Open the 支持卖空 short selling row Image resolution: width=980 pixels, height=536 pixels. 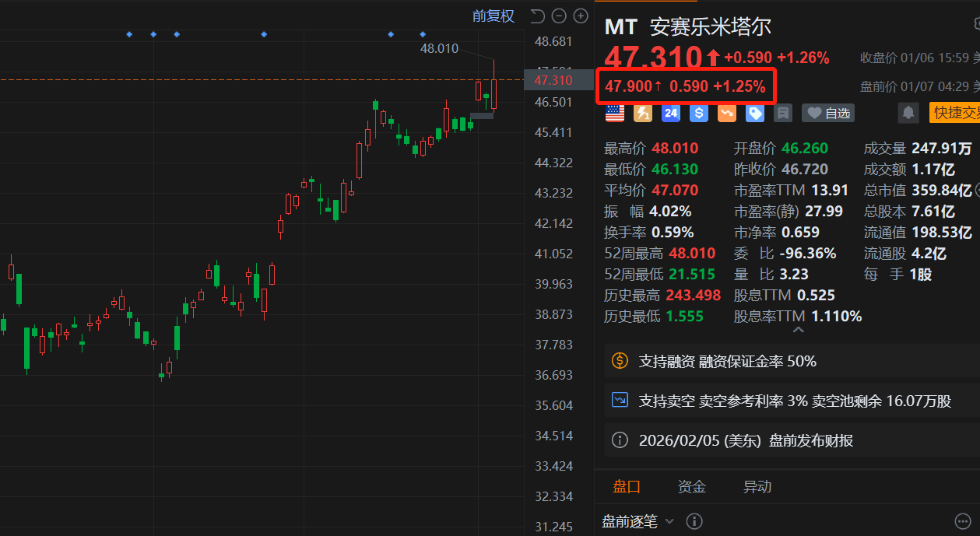click(792, 401)
